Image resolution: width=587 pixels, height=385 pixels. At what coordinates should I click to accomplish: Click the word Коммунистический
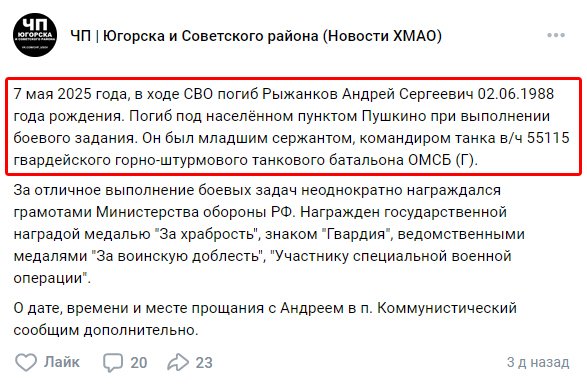pyautogui.click(x=447, y=308)
